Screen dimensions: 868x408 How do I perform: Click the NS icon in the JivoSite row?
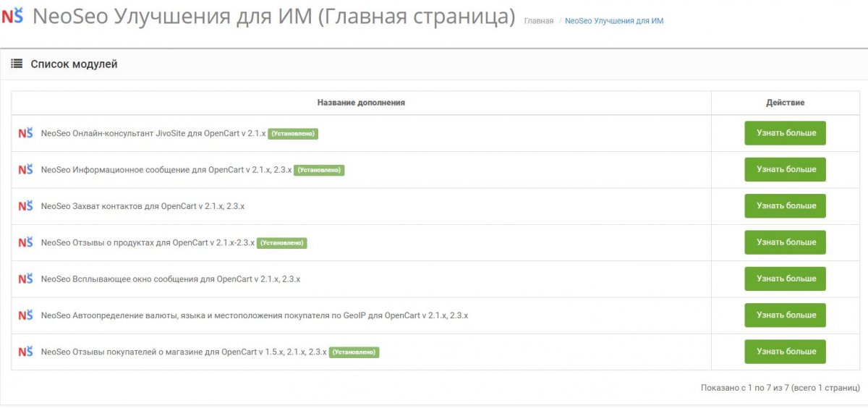25,133
